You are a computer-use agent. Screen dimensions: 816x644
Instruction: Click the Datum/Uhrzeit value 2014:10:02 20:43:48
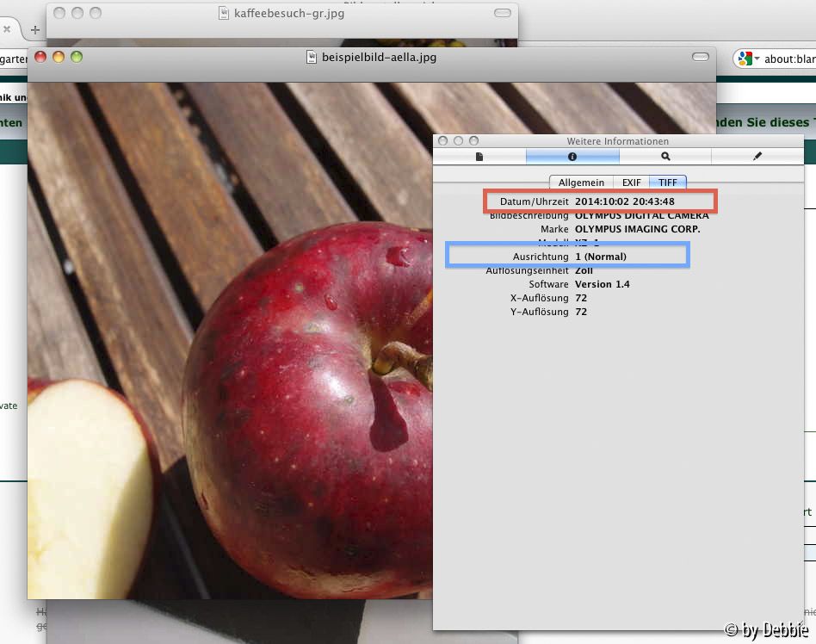point(625,201)
